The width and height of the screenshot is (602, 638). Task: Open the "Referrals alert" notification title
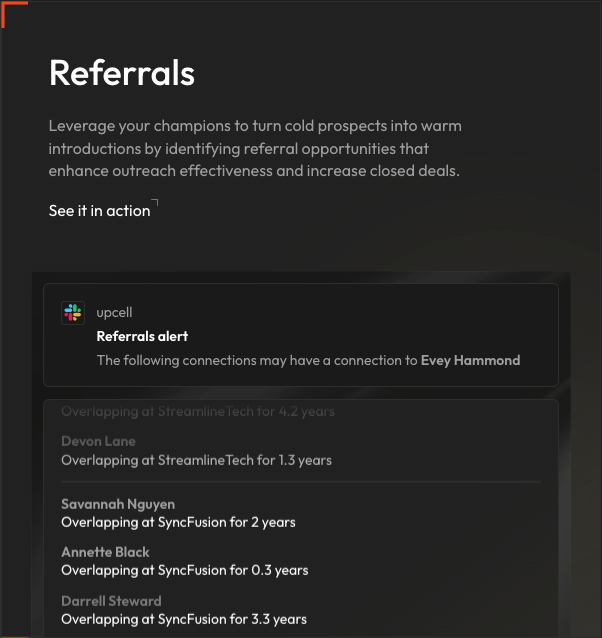142,337
